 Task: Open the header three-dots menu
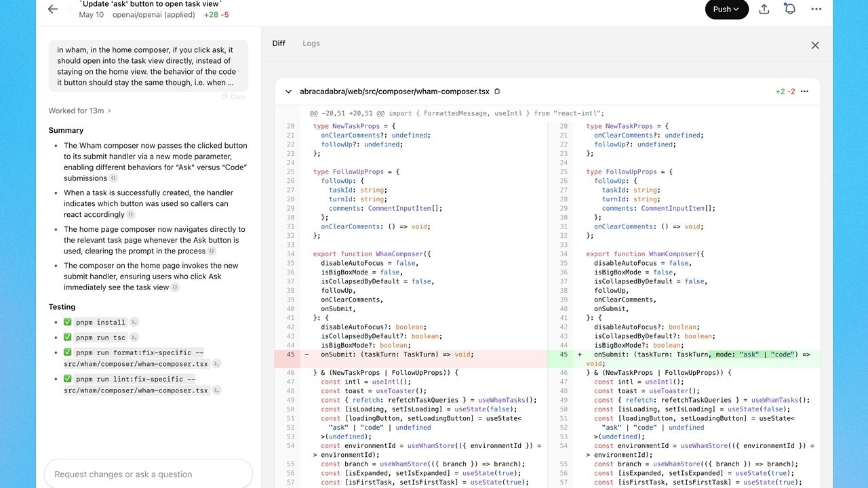(x=816, y=9)
